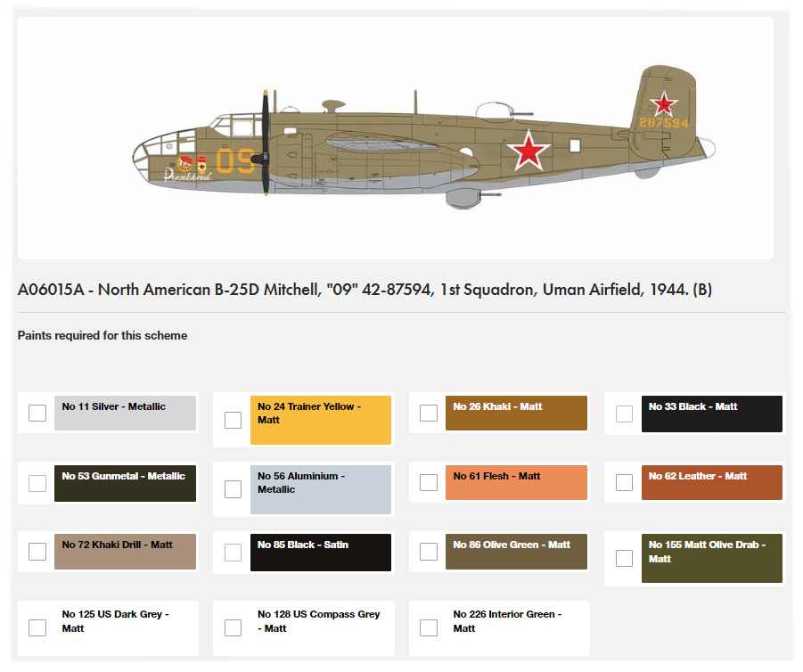The width and height of the screenshot is (803, 672).
Task: Check the No 226 Interior Green box
Action: coord(429,628)
